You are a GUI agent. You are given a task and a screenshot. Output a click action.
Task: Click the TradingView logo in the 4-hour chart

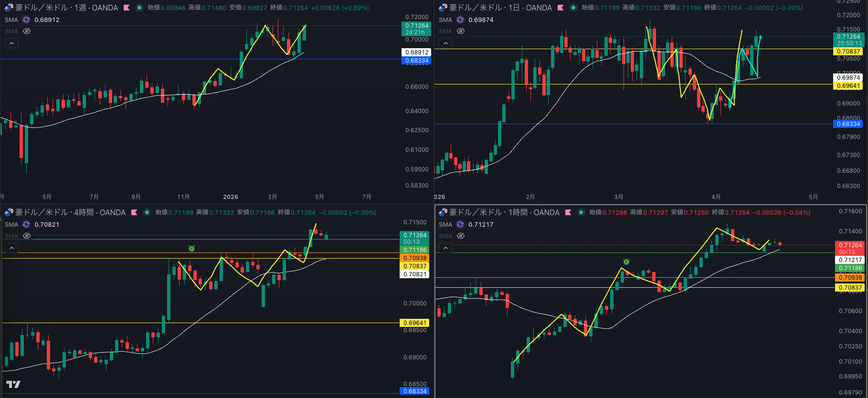(13, 384)
